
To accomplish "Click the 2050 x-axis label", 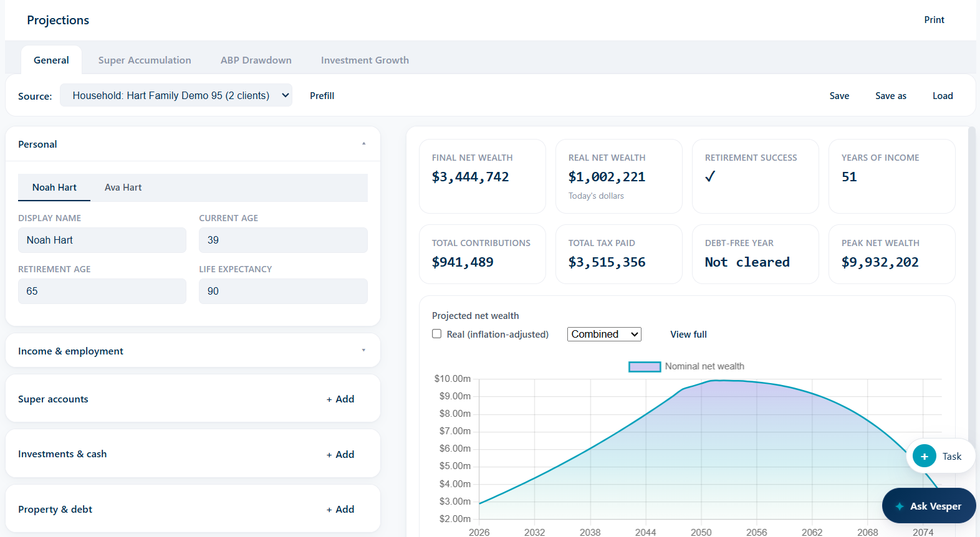I will (x=701, y=532).
